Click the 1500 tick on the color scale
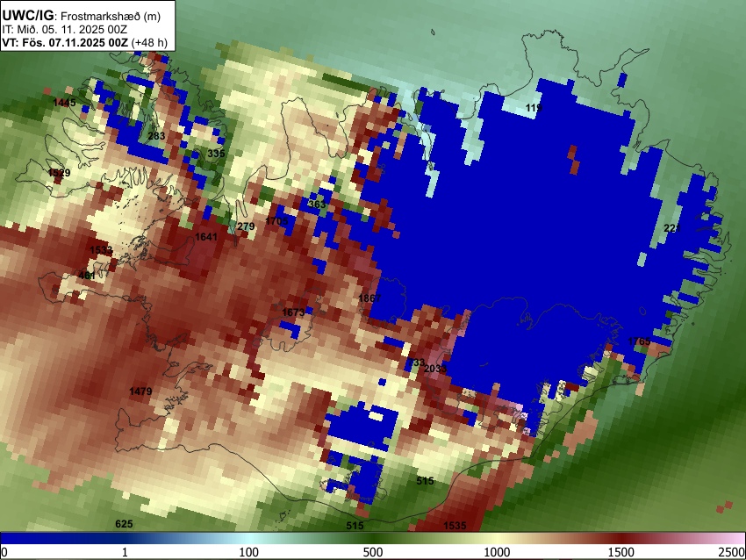 621,552
